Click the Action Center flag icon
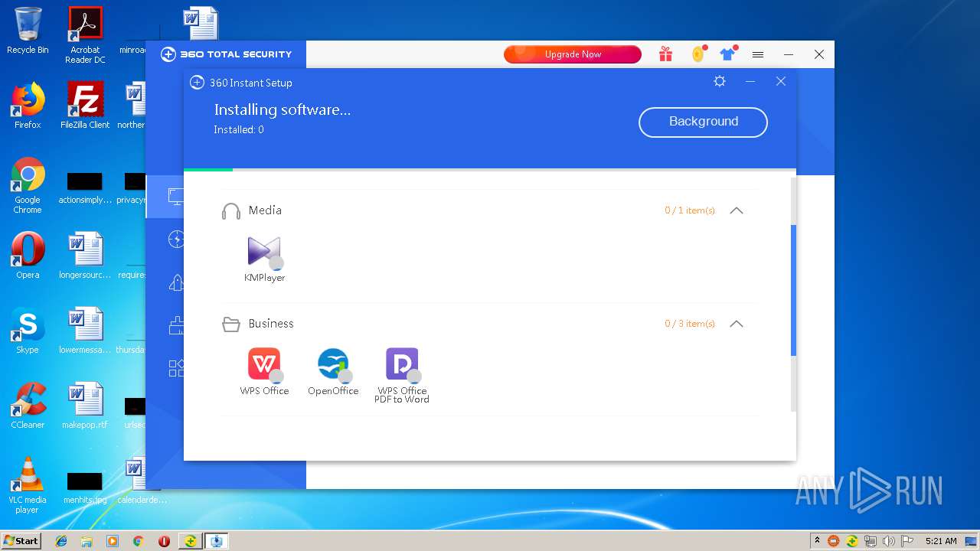 [907, 541]
